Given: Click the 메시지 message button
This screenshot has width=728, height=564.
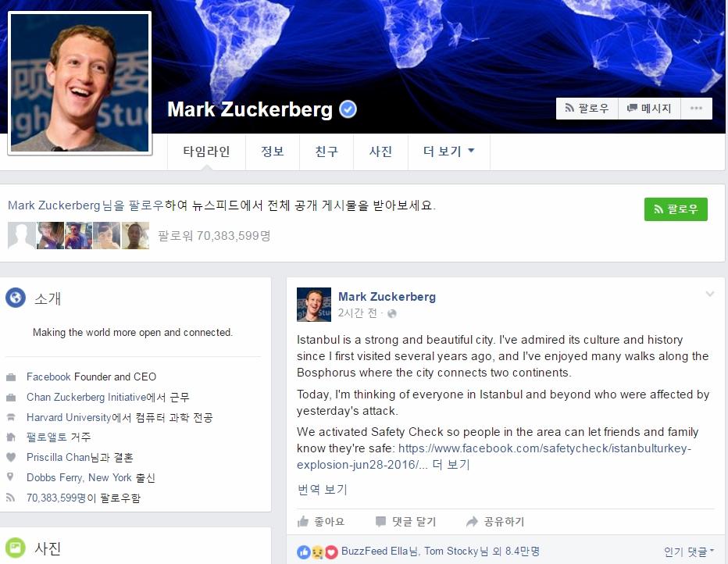Looking at the screenshot, I should (649, 108).
